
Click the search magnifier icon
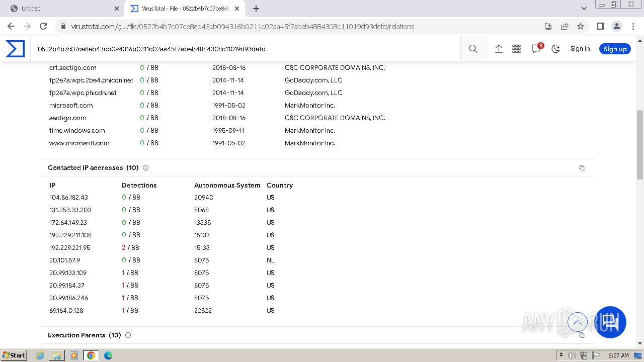pyautogui.click(x=473, y=49)
